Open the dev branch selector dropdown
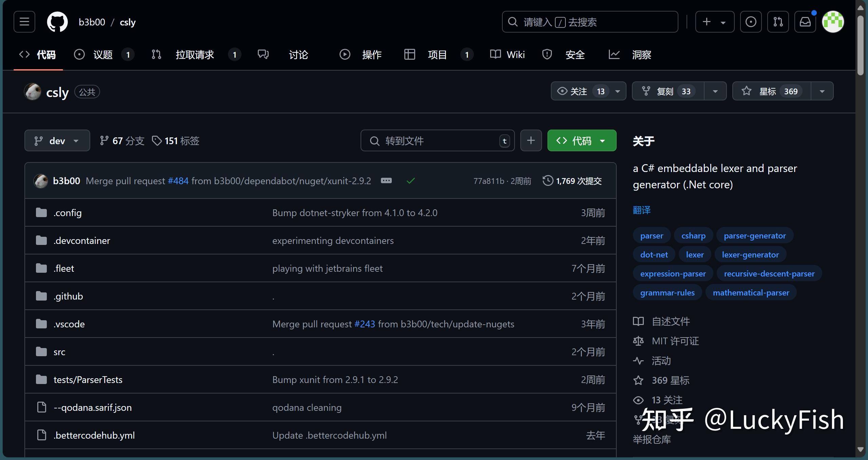Image resolution: width=868 pixels, height=460 pixels. click(57, 140)
